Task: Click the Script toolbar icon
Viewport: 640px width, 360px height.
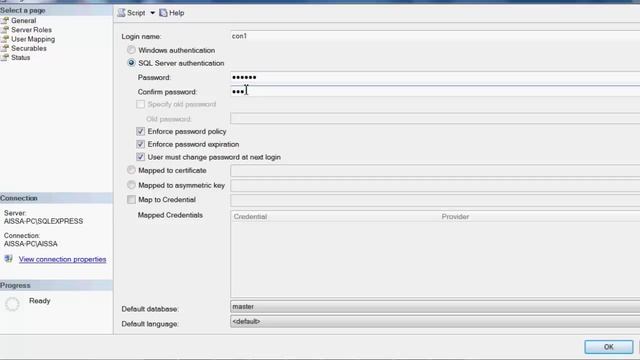Action: 121,13
